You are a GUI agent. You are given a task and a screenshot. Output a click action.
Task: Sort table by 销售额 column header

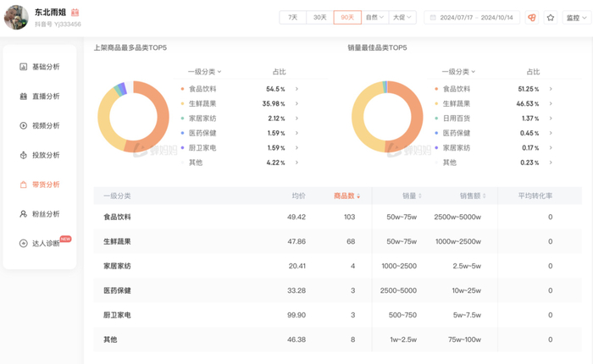(473, 196)
